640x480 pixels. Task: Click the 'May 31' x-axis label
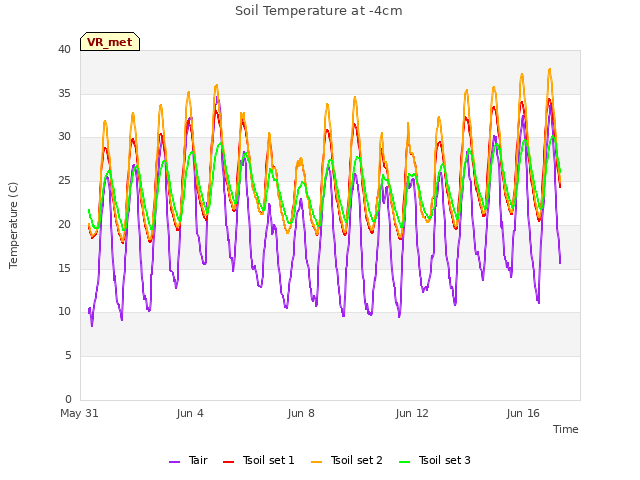coord(79,413)
